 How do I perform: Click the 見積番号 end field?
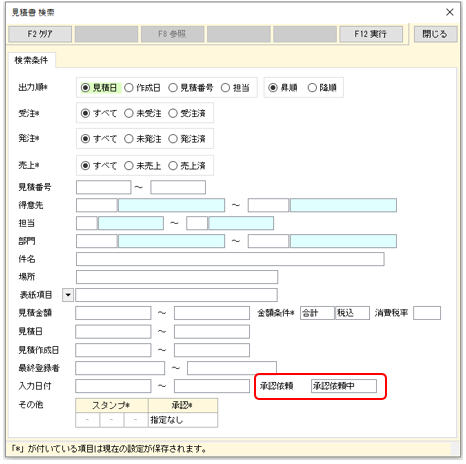178,187
